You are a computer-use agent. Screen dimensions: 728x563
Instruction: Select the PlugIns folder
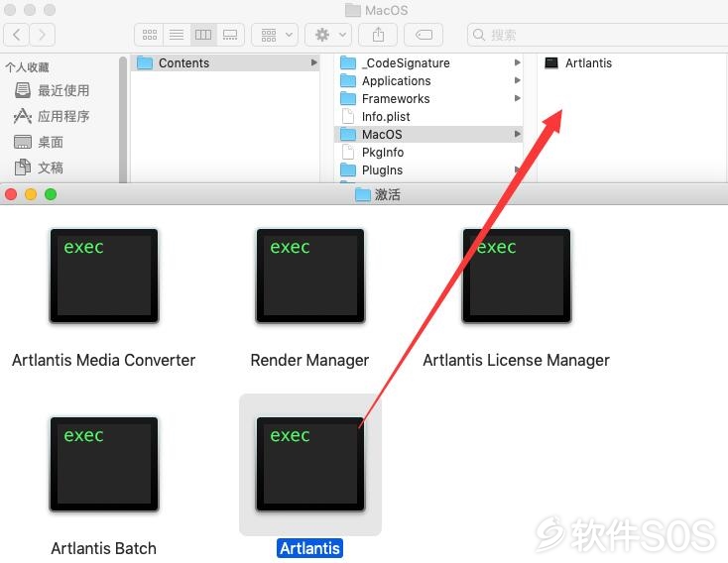coord(428,169)
